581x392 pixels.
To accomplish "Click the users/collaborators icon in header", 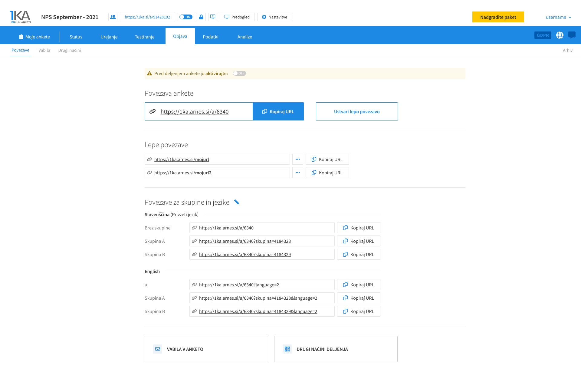I will tap(113, 17).
